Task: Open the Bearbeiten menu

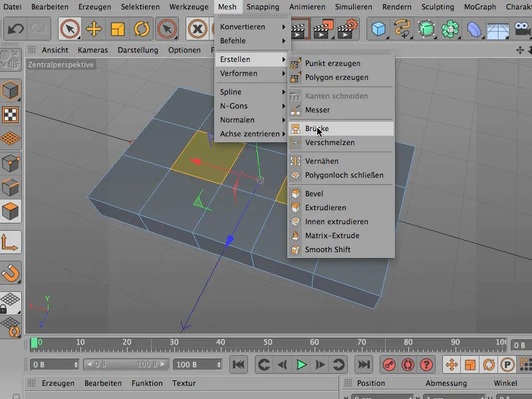Action: click(50, 7)
